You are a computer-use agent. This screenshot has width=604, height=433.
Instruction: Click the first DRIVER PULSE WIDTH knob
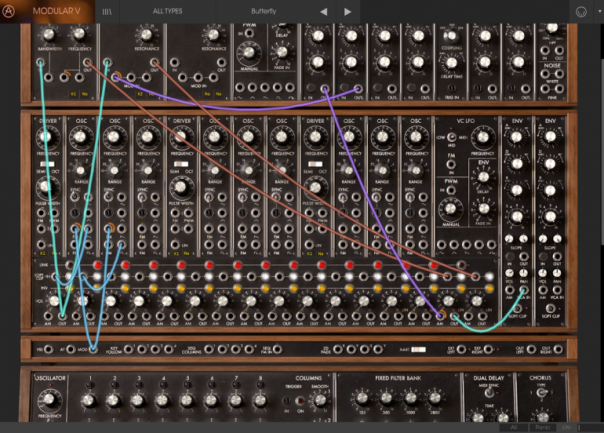click(x=46, y=186)
